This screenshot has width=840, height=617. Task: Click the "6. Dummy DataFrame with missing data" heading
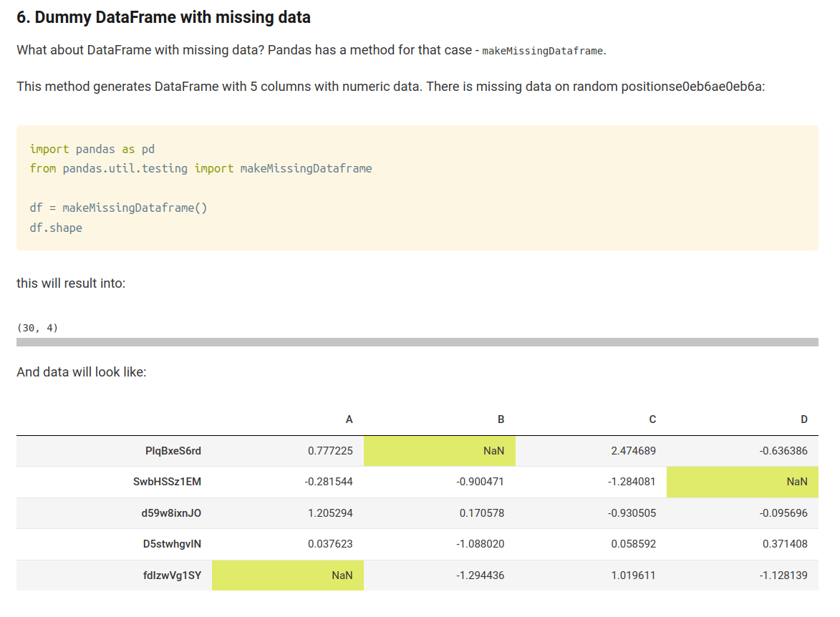[163, 17]
